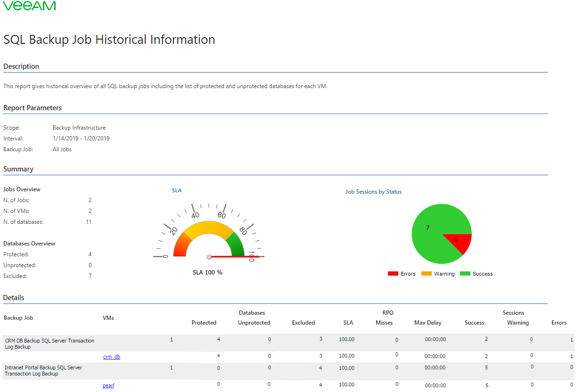
Task: Click the 'Excluded:' label in Databases Overview
Action: (x=15, y=276)
